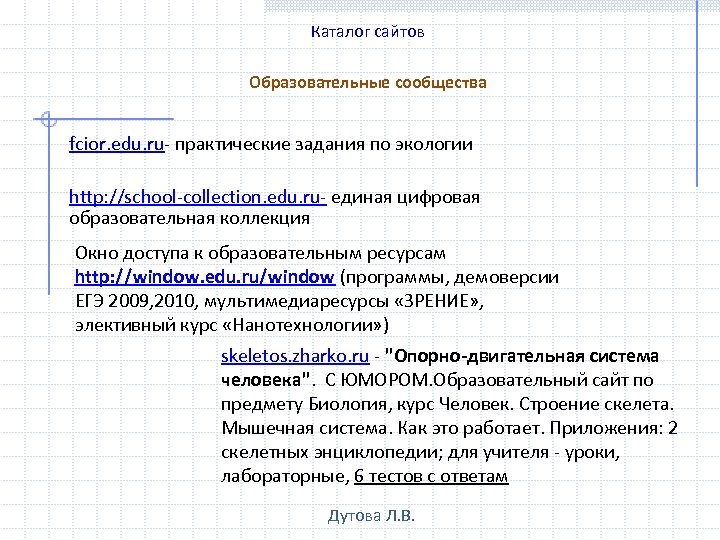Click the author name 'Дутова Л.В.'

coord(371,516)
